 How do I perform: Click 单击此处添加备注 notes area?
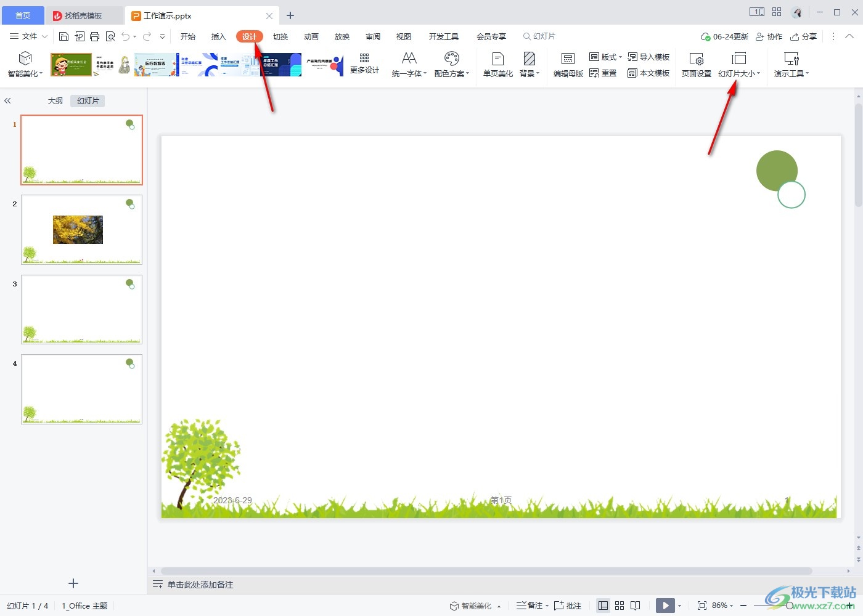(200, 585)
